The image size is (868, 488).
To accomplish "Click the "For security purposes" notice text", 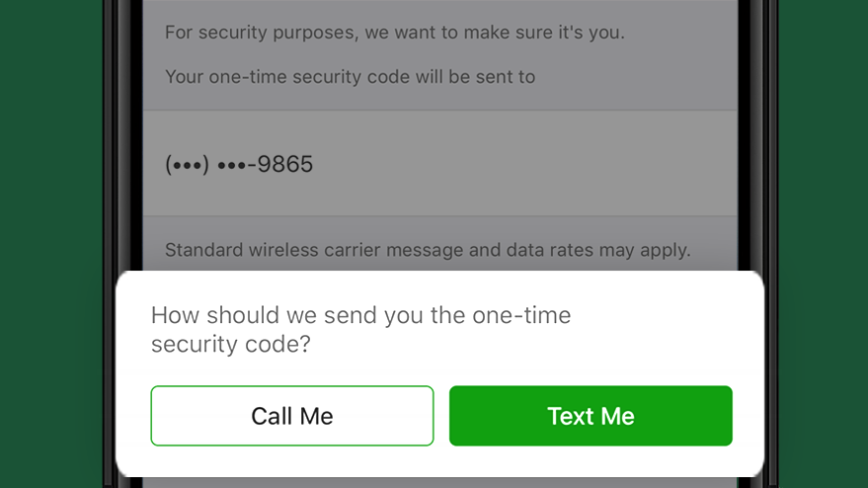I will 394,33.
